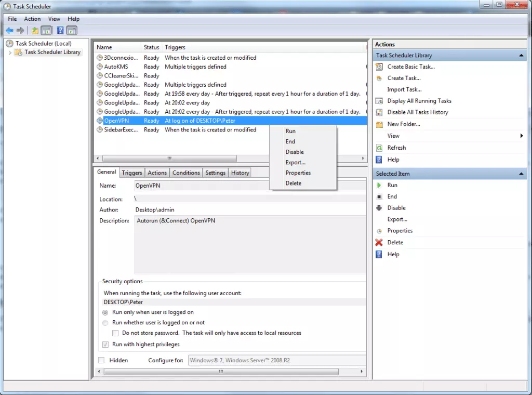The height and width of the screenshot is (395, 532).
Task: Check the Hidden checkbox
Action: point(101,360)
